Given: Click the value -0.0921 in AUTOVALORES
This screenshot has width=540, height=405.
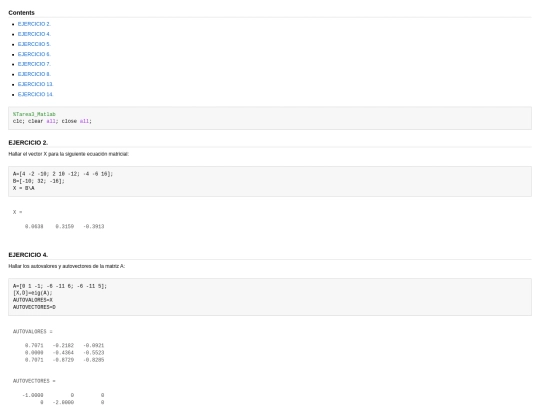Looking at the screenshot, I should (x=94, y=345).
